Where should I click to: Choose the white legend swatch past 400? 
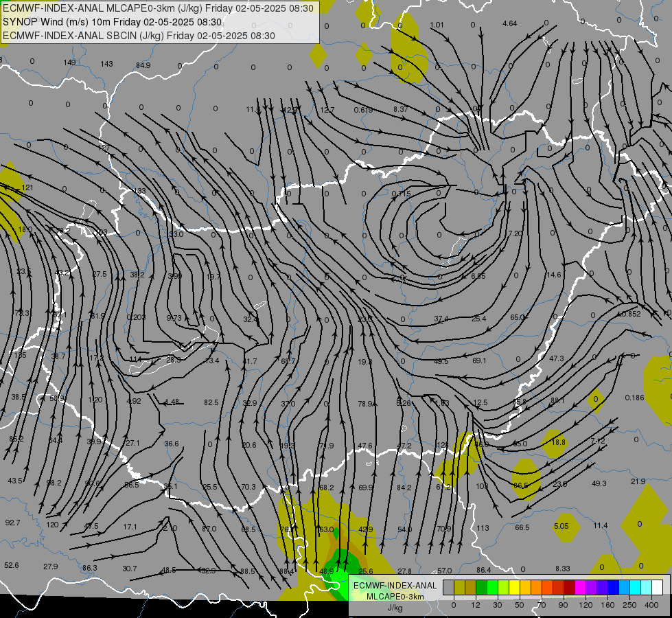657,587
